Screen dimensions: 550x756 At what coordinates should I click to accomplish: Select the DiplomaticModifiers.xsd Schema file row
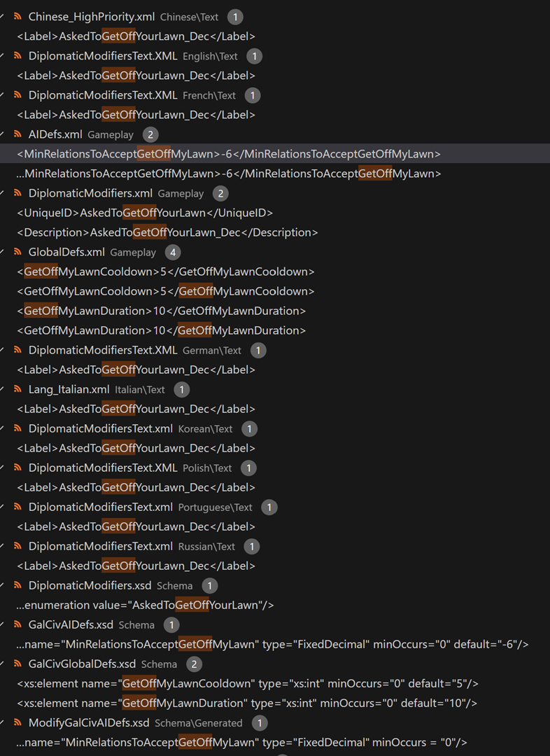[x=275, y=585]
